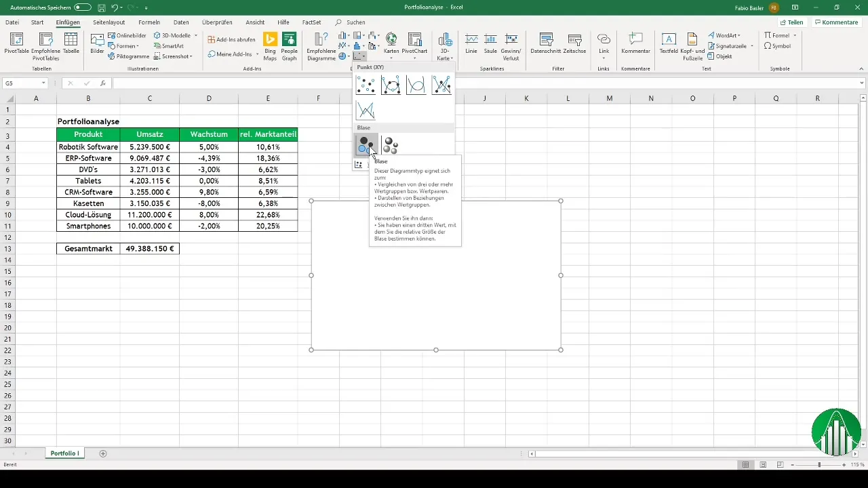Open People Graph add-in
The image size is (868, 488).
pos(290,46)
